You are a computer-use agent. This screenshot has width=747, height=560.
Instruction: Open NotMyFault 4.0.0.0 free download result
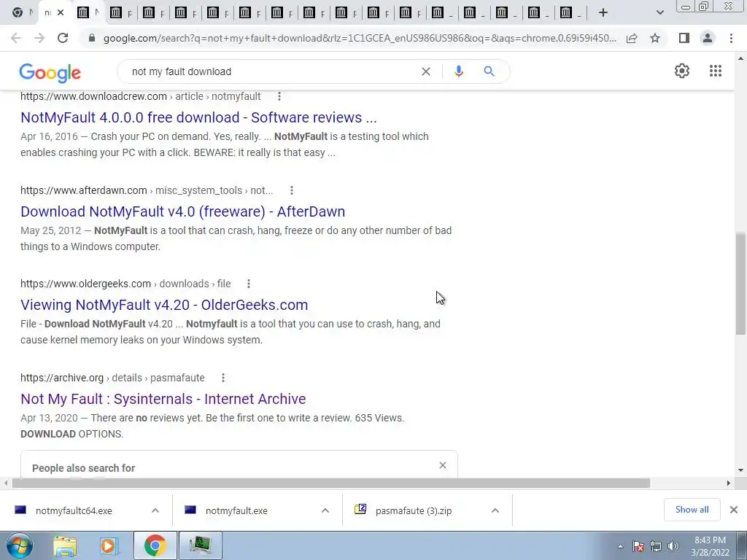click(198, 117)
